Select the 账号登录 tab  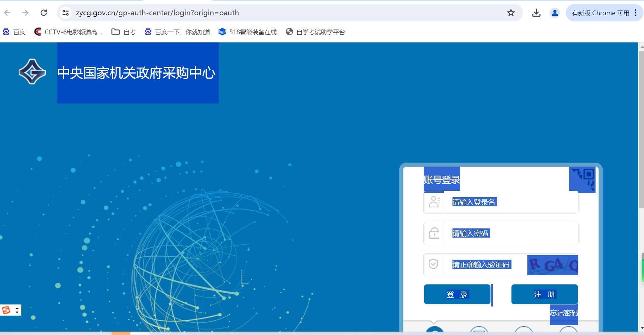tap(442, 180)
